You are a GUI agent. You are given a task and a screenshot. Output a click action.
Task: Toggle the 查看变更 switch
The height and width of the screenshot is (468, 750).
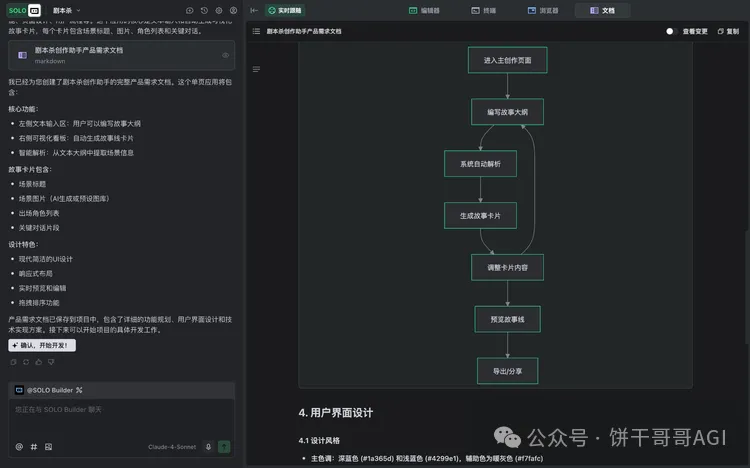click(671, 31)
